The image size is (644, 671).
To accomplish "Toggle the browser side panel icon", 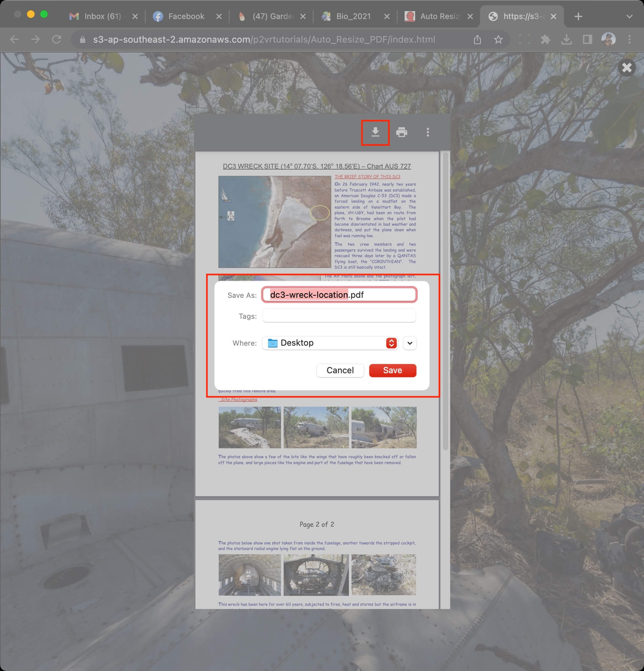I will point(587,40).
